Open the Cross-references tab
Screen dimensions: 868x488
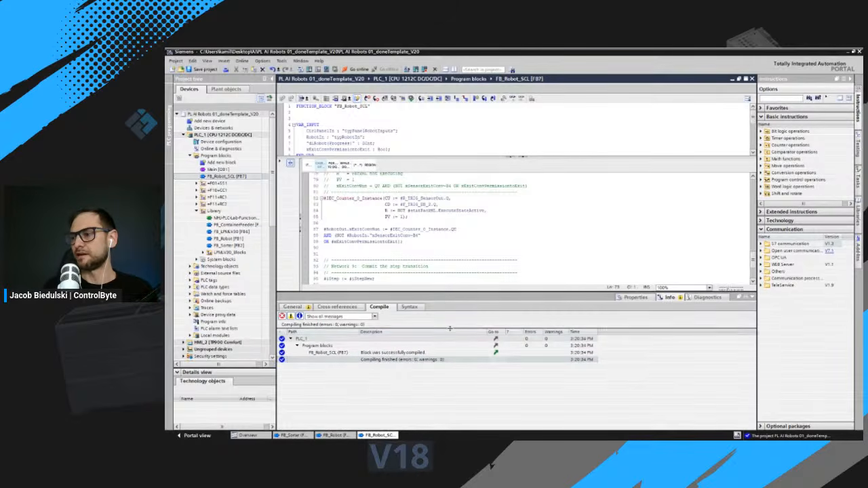tap(337, 306)
